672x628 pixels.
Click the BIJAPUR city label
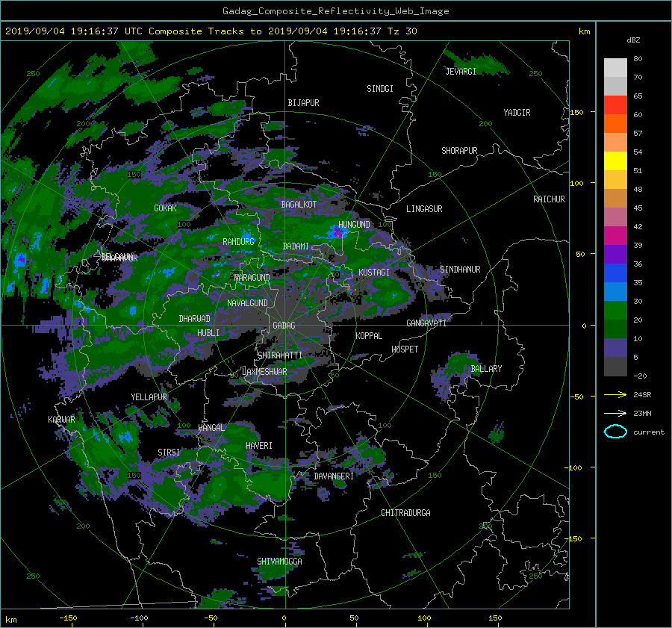click(303, 103)
